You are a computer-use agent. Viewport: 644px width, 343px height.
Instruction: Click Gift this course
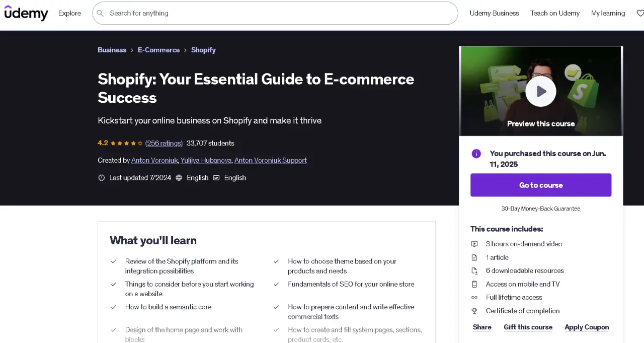coord(528,327)
